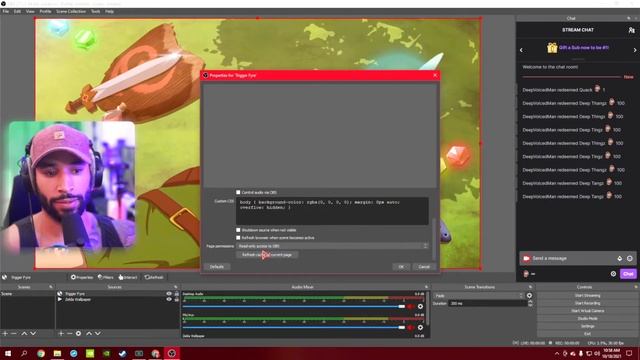This screenshot has width=640, height=360.
Task: Show next chat banner item arrow
Action: [x=635, y=50]
